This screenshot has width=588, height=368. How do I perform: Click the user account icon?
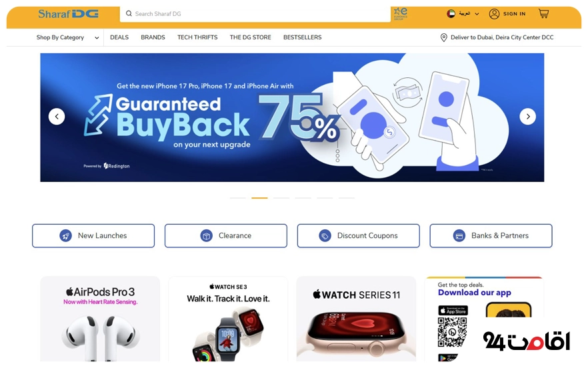pyautogui.click(x=494, y=14)
